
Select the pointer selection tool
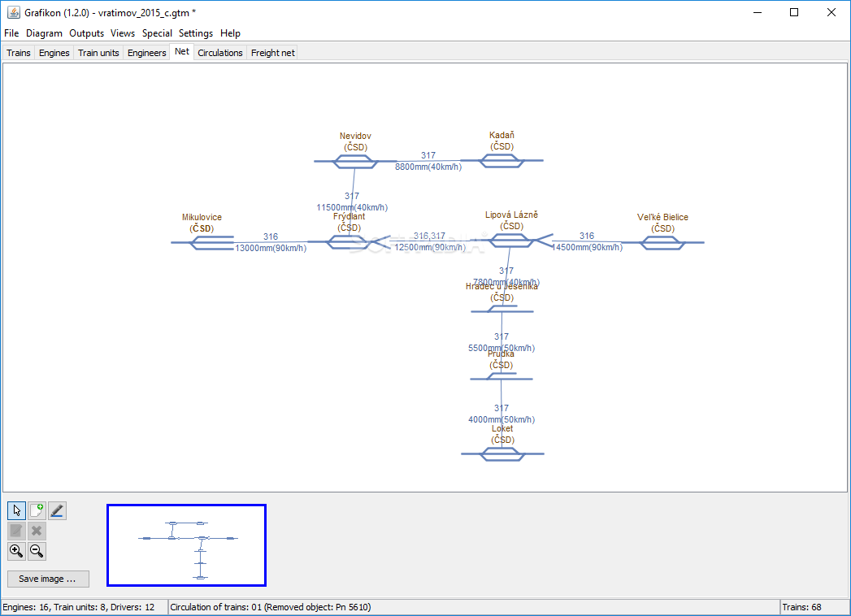(x=16, y=510)
